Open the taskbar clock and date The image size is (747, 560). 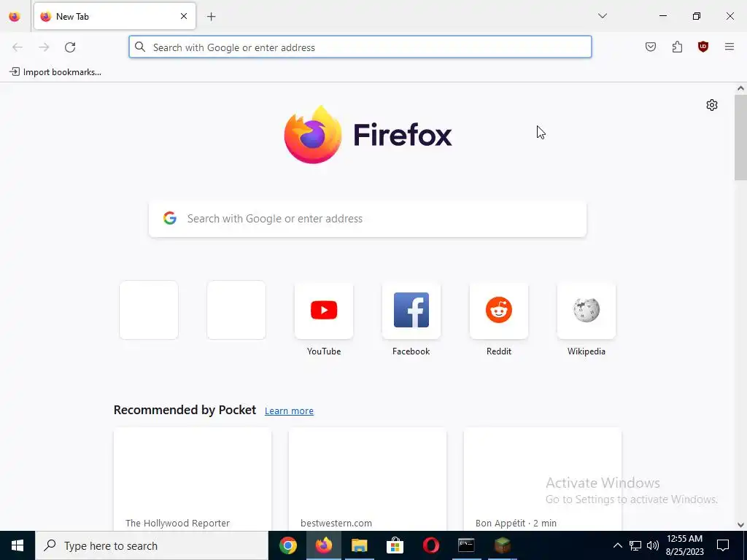tap(684, 545)
